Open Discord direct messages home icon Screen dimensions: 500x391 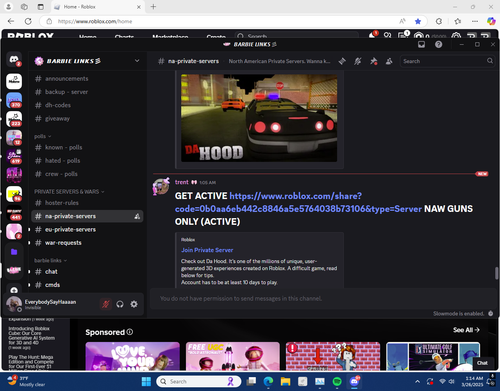14,60
